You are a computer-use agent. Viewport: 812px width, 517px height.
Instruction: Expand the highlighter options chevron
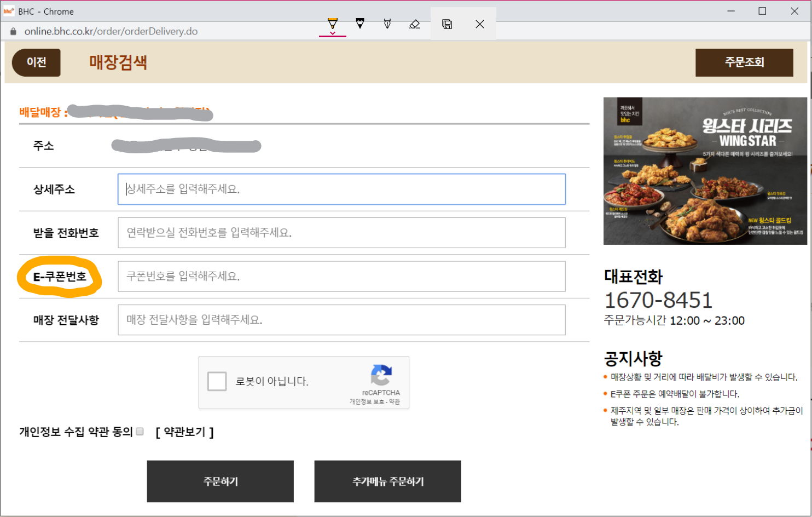pyautogui.click(x=333, y=33)
